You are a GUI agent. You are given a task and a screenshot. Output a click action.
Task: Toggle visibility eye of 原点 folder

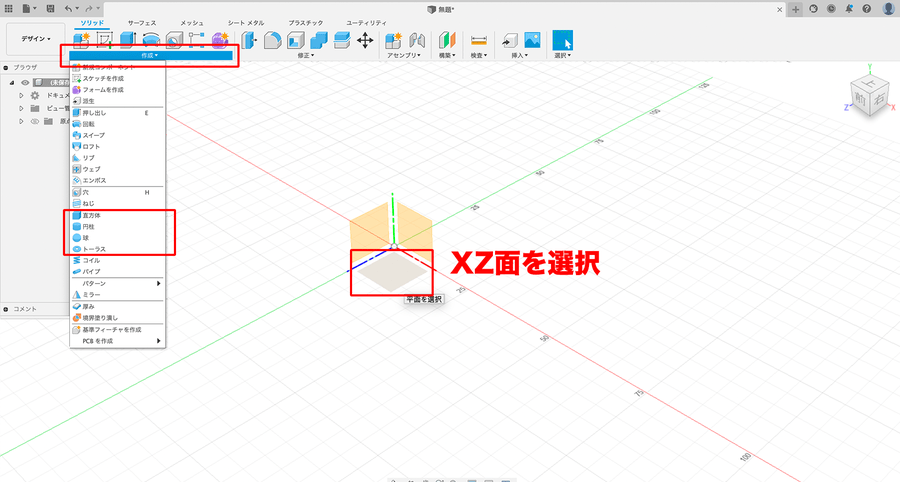tap(34, 121)
